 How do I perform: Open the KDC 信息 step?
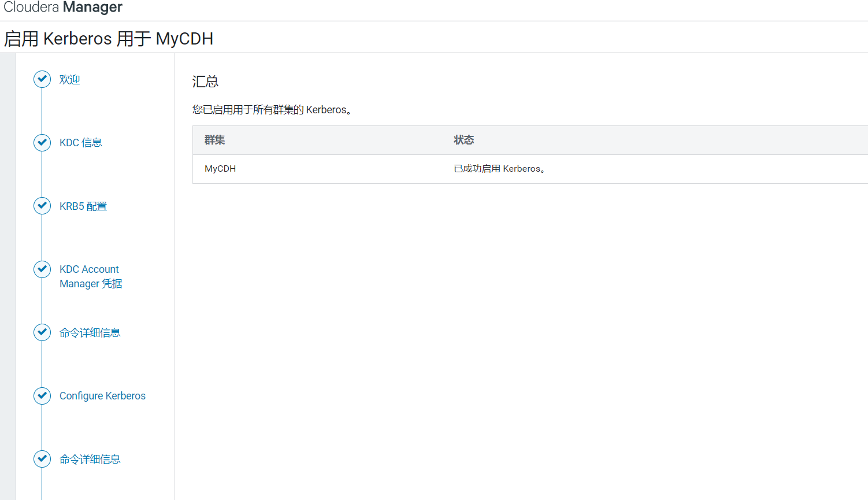click(81, 143)
